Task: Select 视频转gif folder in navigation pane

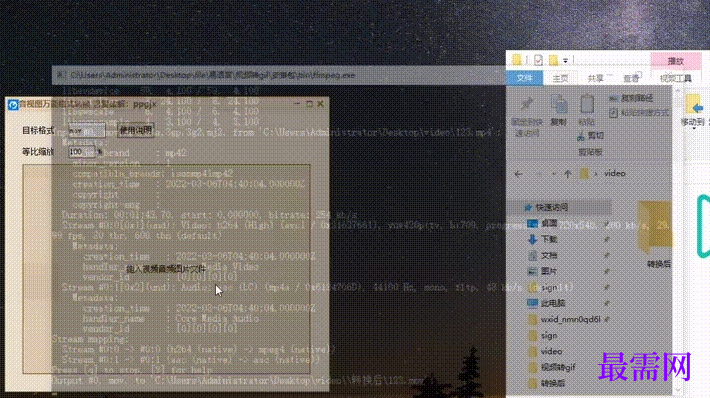Action: [557, 367]
